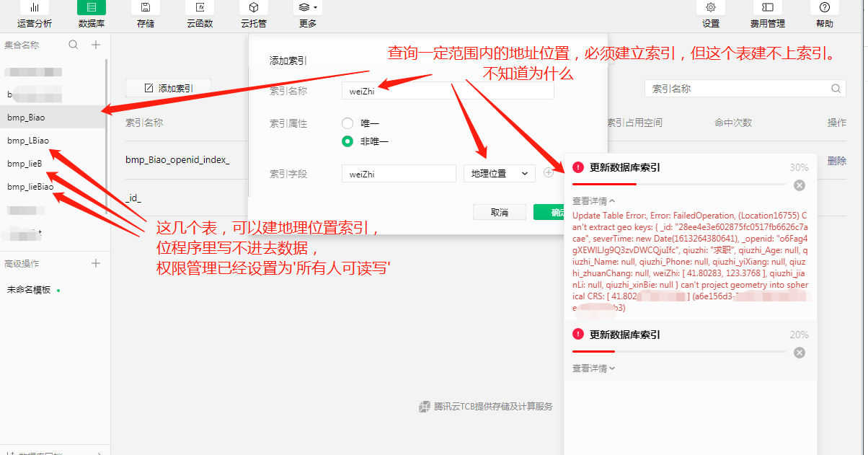Click the red error icon of 30% task
Screen dimensions: 868x455
pyautogui.click(x=578, y=167)
